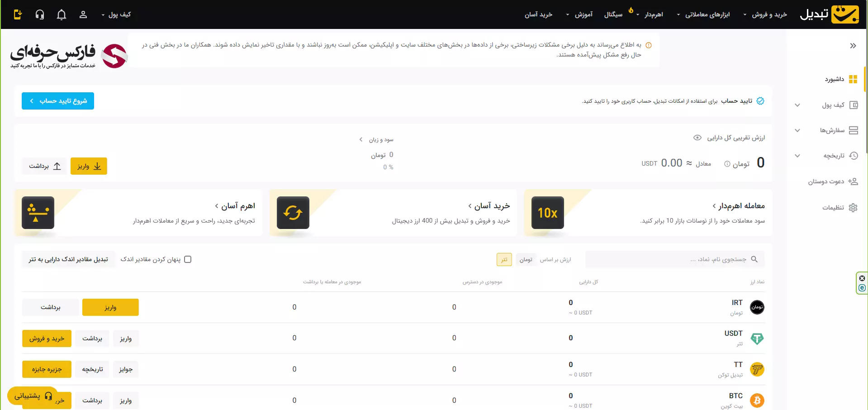Screen dimensions: 868x410
Task: Click واریز in USDT row
Action: pos(126,338)
